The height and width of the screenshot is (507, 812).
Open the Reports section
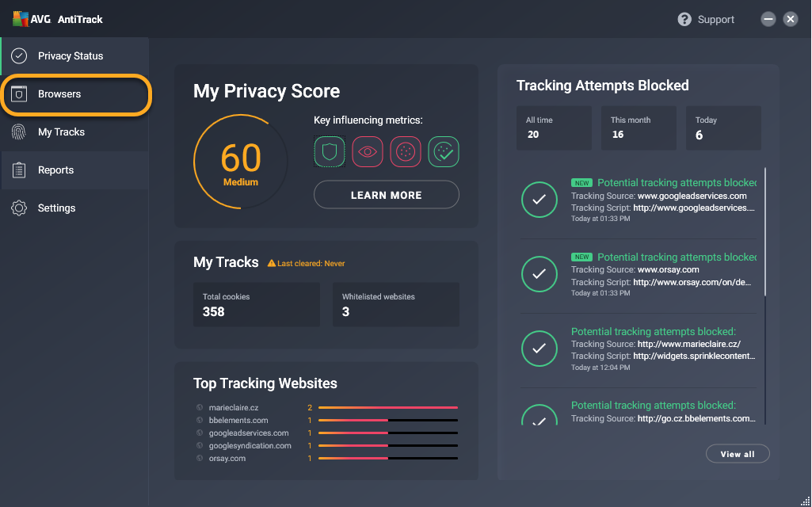[x=75, y=170]
